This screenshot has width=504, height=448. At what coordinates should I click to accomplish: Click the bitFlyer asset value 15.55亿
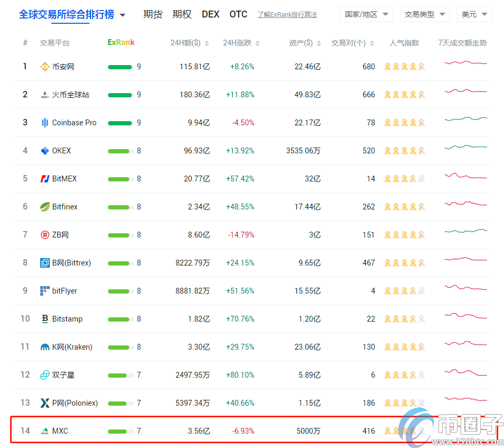pos(307,290)
